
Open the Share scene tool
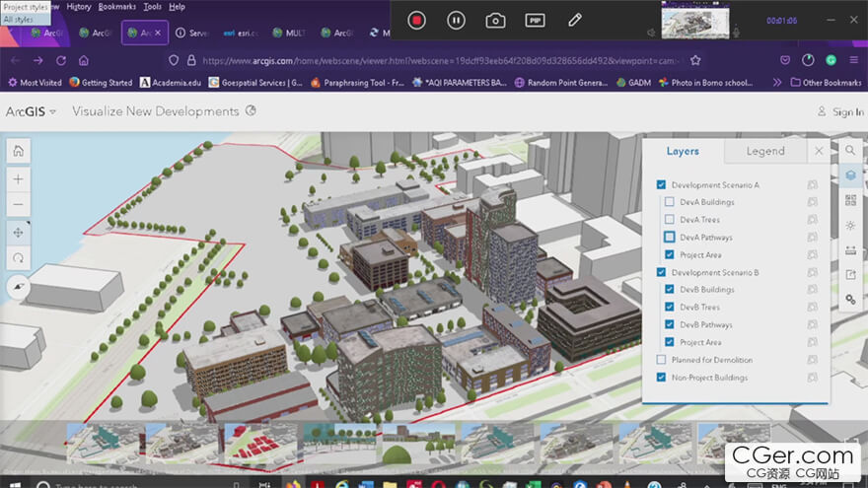point(850,275)
